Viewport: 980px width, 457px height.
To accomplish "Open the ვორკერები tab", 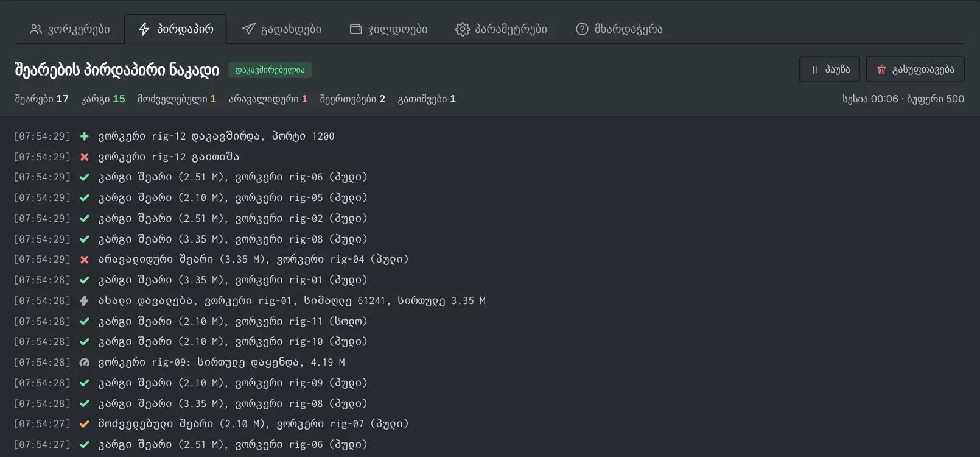I will coord(69,29).
